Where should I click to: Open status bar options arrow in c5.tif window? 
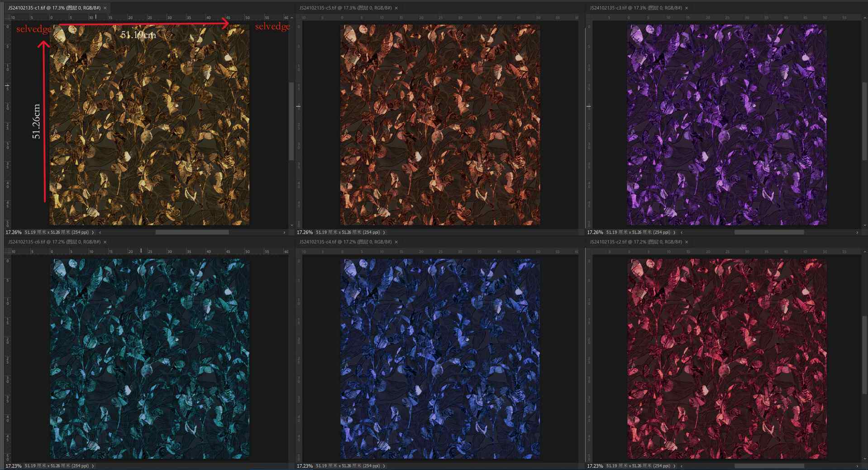(384, 232)
